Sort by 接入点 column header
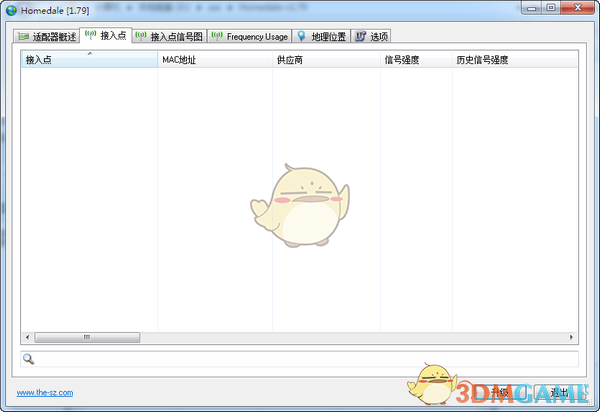Screen dimensions: 600x412 click(x=88, y=60)
